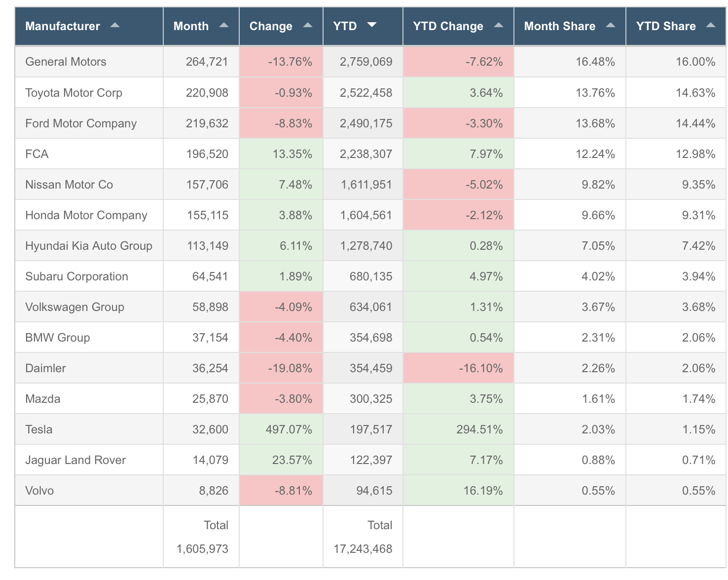The image size is (728, 580).
Task: Click the YTD value 2,759,069
Action: point(366,62)
